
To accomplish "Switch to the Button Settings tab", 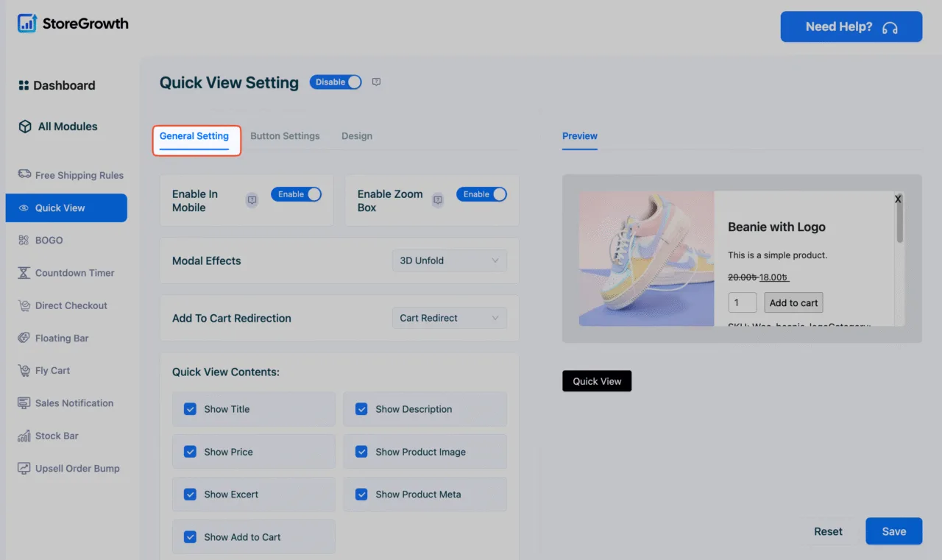I will tap(285, 136).
